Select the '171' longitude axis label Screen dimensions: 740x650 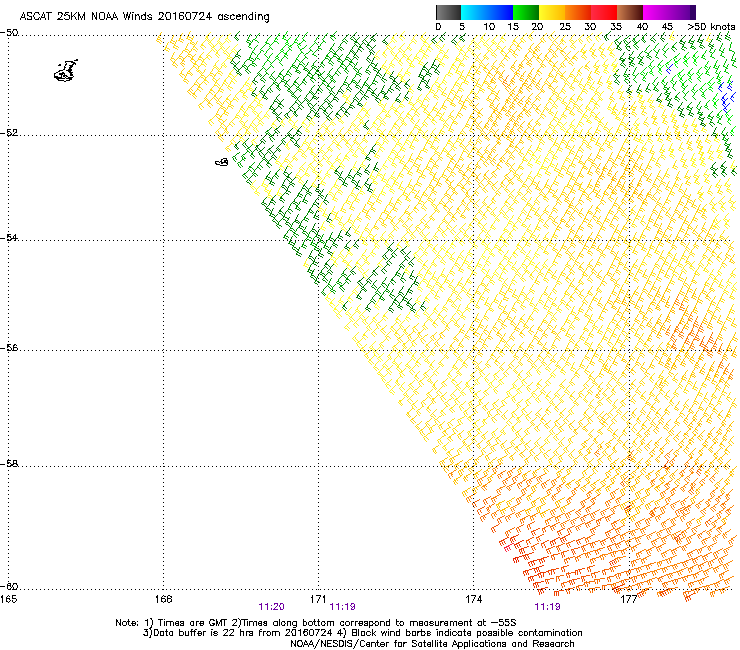pyautogui.click(x=318, y=599)
